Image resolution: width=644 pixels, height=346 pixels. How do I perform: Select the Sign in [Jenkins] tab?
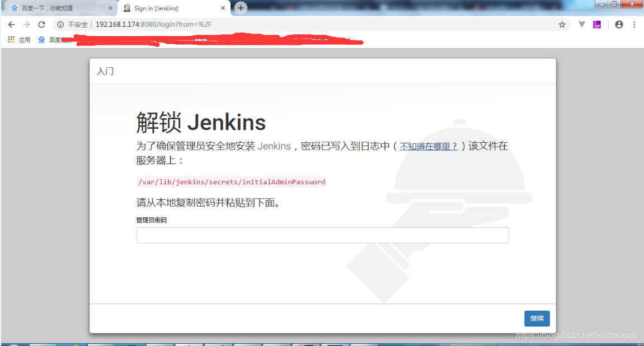point(174,8)
